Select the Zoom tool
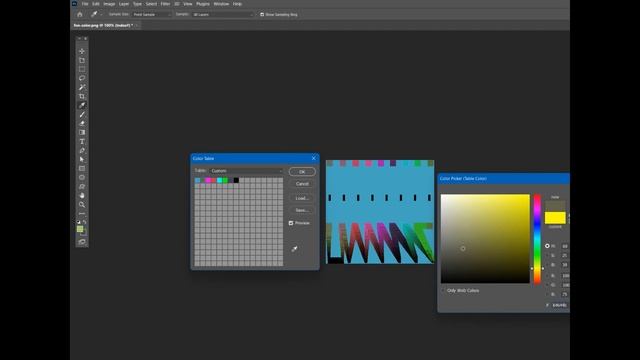Screen dimensions: 640x360 pyautogui.click(x=82, y=204)
